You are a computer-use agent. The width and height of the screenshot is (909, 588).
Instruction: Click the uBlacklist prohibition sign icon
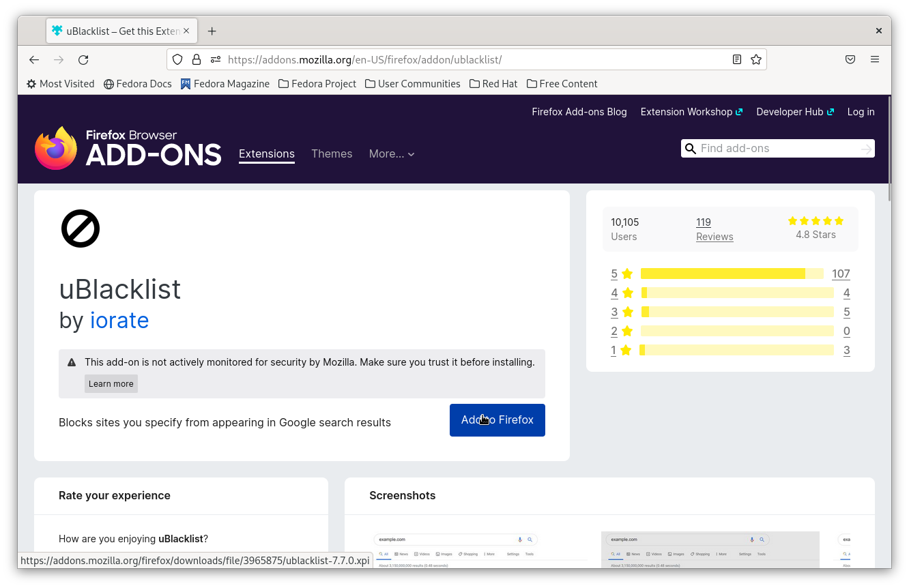[81, 229]
